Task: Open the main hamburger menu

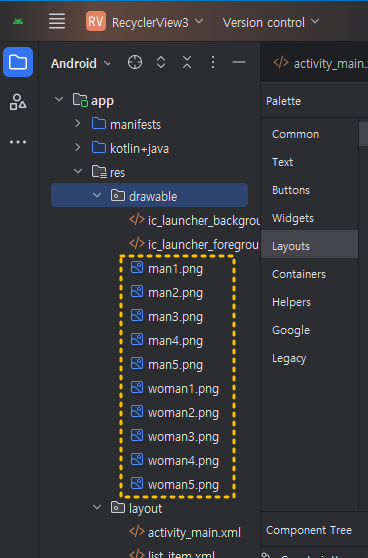Action: point(57,21)
